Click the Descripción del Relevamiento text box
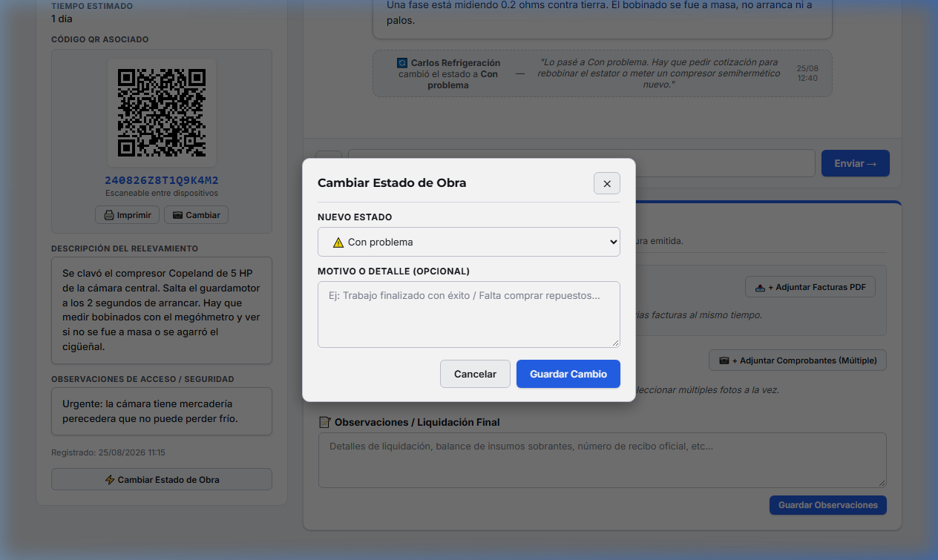This screenshot has height=560, width=938. click(162, 310)
